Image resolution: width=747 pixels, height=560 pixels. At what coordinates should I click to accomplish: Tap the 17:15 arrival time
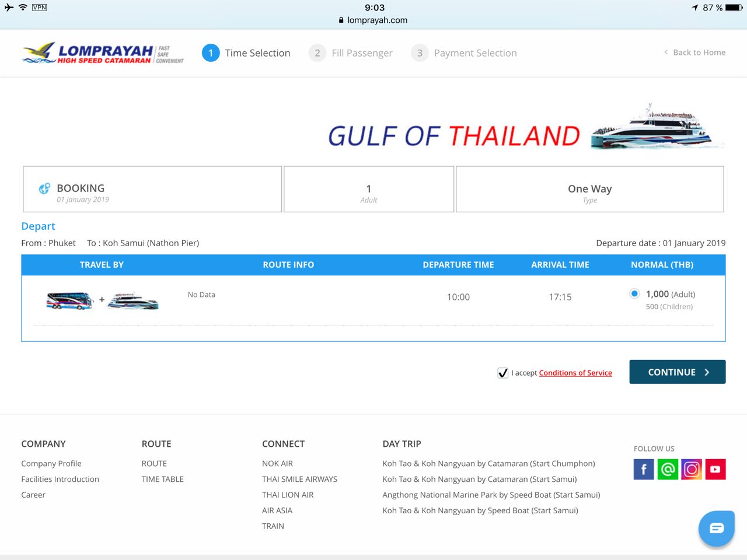point(560,297)
